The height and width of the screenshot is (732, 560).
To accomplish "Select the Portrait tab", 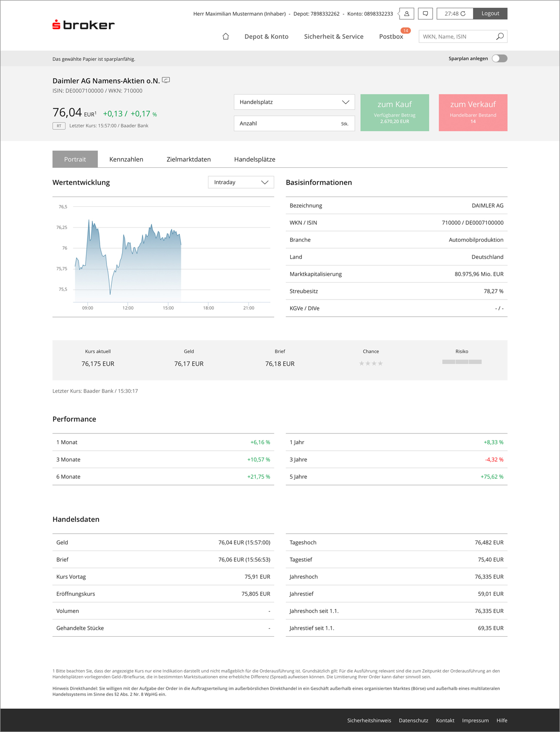I will tap(75, 159).
